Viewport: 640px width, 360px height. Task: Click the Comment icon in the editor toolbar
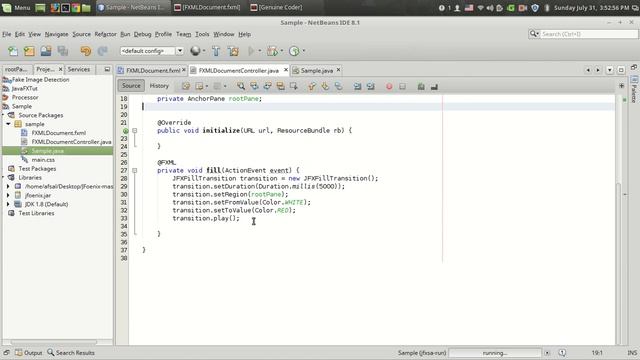421,86
